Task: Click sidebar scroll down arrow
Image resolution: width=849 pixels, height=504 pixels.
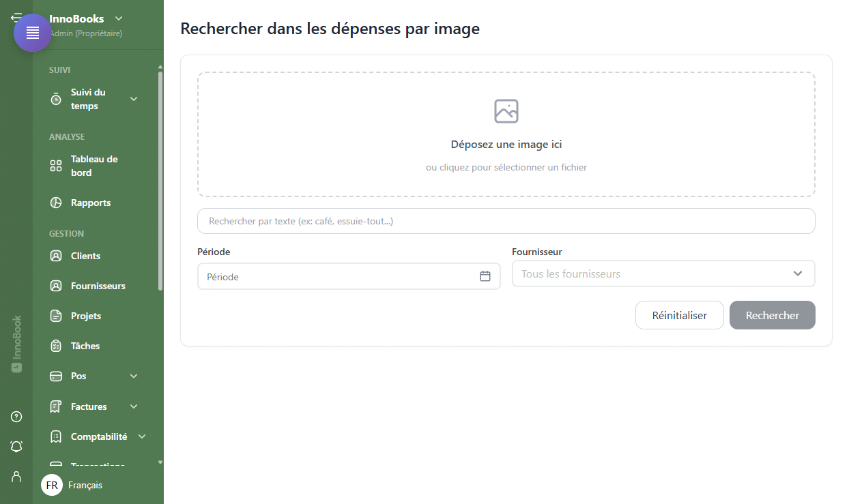Action: point(160,462)
